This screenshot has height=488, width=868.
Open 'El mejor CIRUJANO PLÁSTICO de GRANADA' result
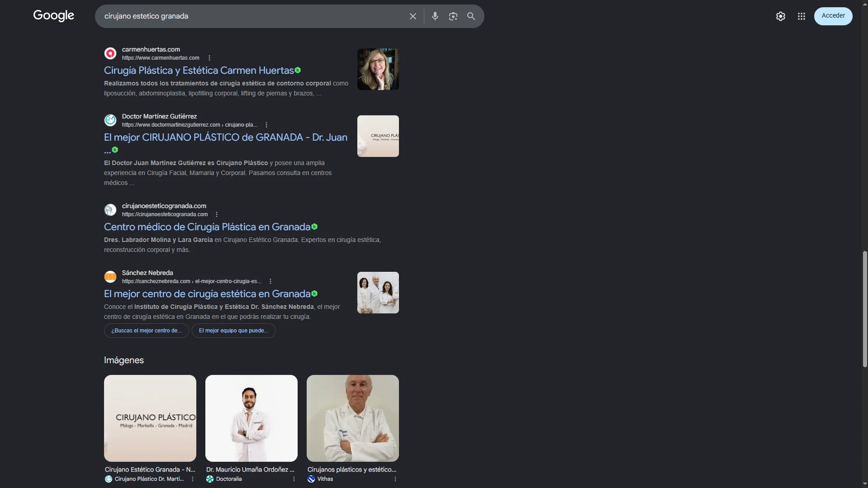226,137
